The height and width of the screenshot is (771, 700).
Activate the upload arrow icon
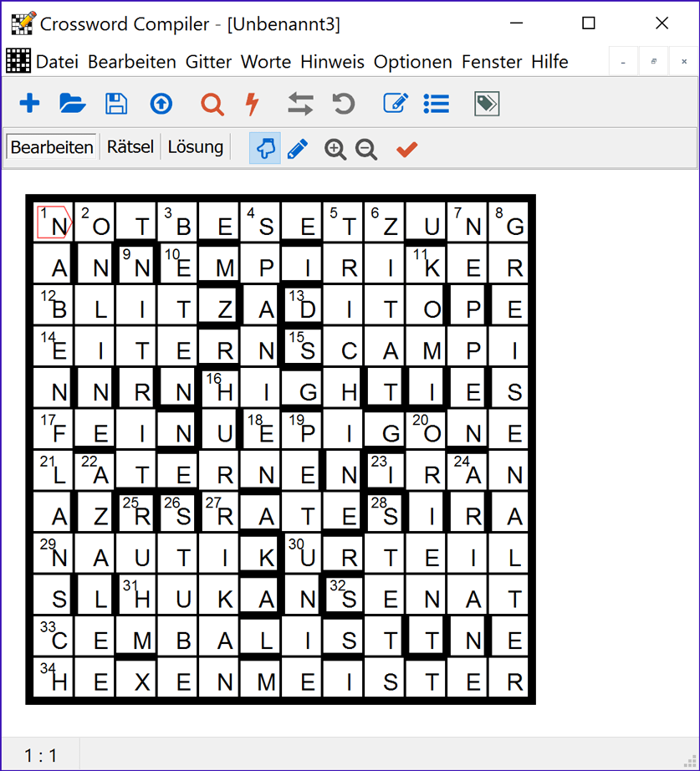[161, 104]
